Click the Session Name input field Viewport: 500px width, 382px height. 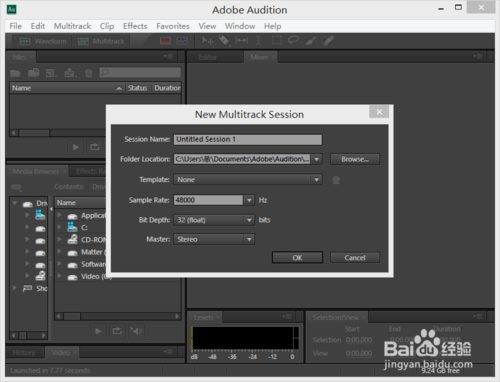[248, 139]
